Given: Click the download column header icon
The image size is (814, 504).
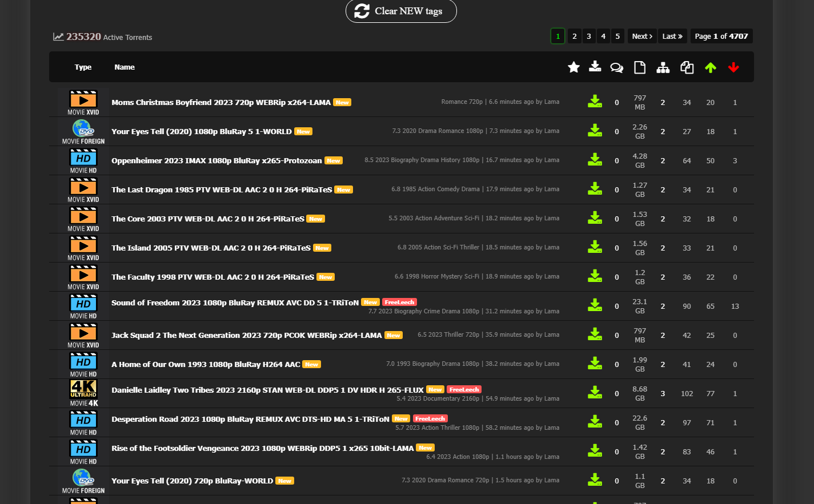Looking at the screenshot, I should pyautogui.click(x=595, y=67).
